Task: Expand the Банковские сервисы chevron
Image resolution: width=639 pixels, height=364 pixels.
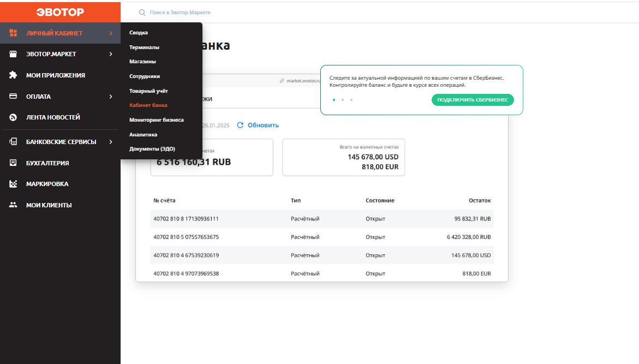Action: (x=111, y=141)
